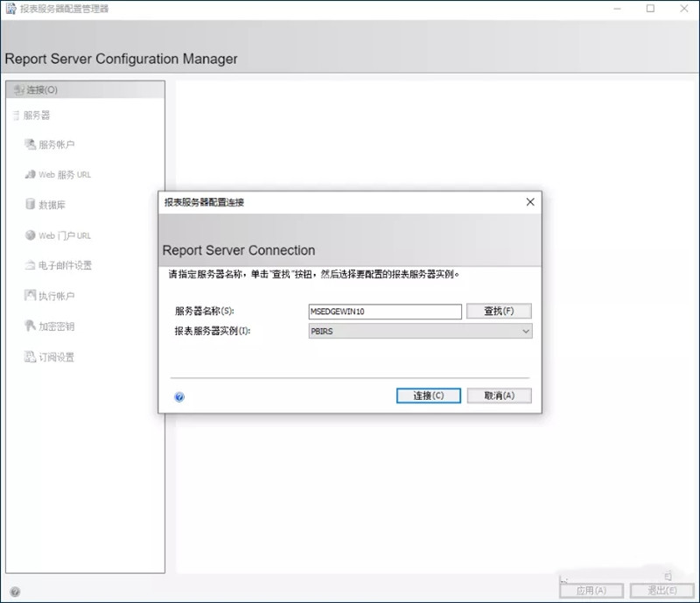Screen dimensions: 700x603
Task: Open 加密密钥 encryption keys icon
Action: tap(30, 326)
